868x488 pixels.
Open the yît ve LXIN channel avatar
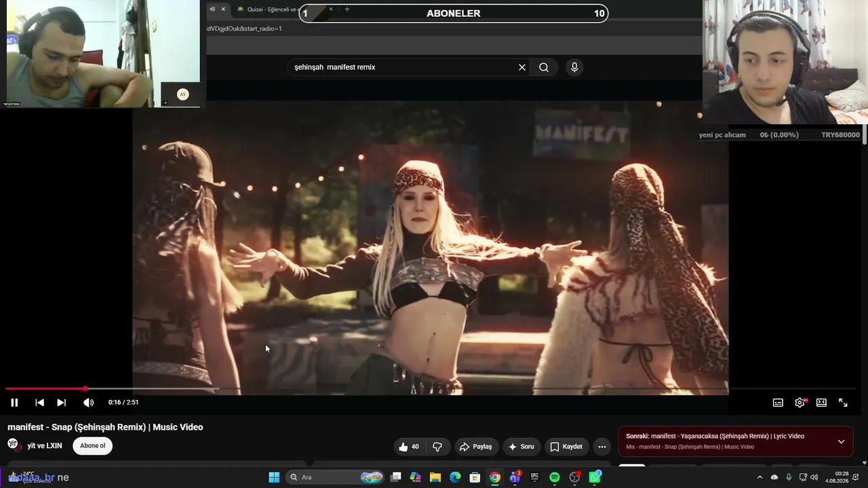pyautogui.click(x=13, y=445)
